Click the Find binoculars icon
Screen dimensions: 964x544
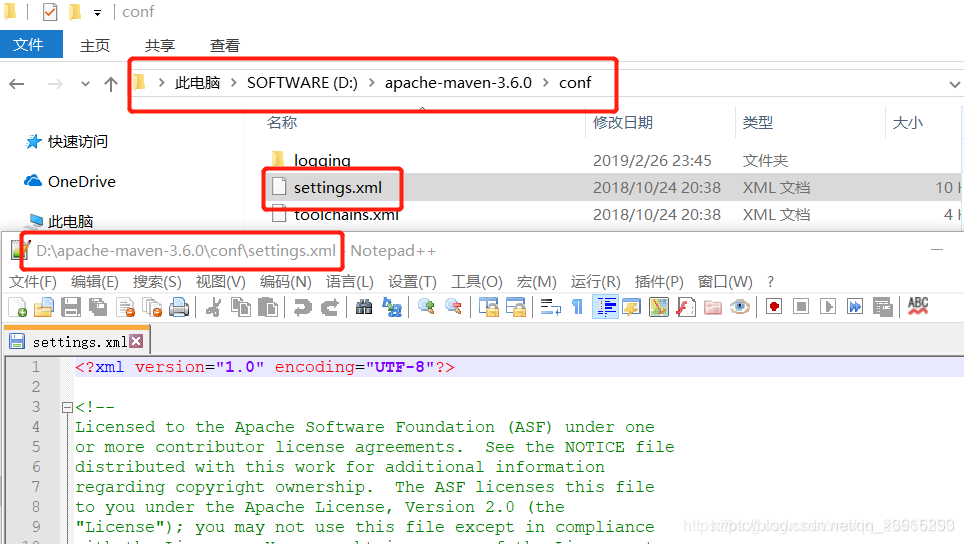point(364,307)
